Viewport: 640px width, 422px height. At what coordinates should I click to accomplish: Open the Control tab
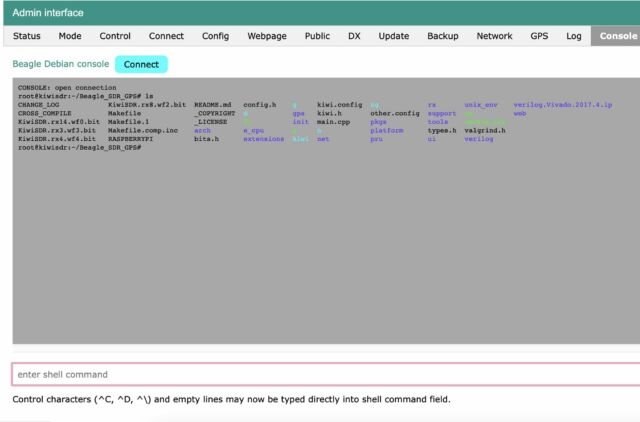115,36
